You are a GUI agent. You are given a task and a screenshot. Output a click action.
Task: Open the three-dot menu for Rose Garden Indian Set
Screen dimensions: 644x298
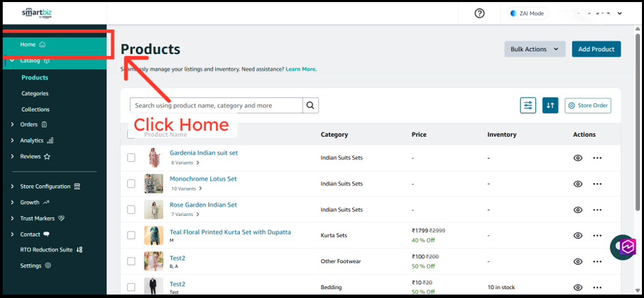[597, 210]
